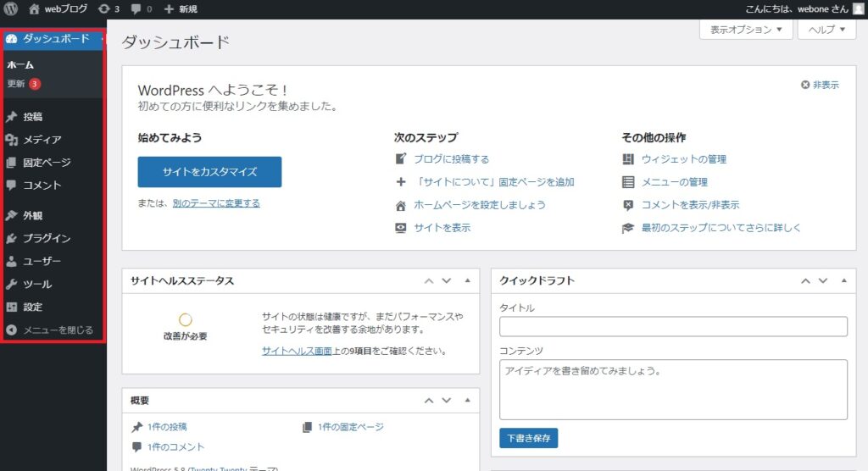Click plus icon beside 「サイトについて」固定ページを追加

coord(401,181)
